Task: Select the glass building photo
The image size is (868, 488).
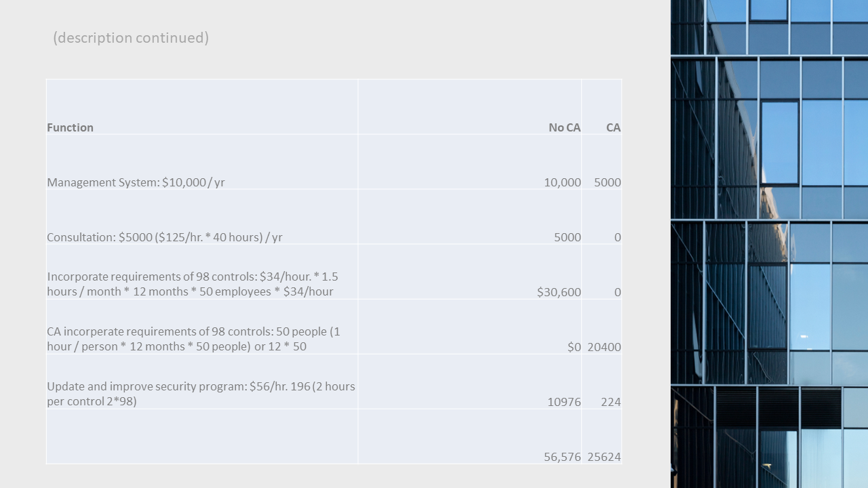Action: click(769, 244)
